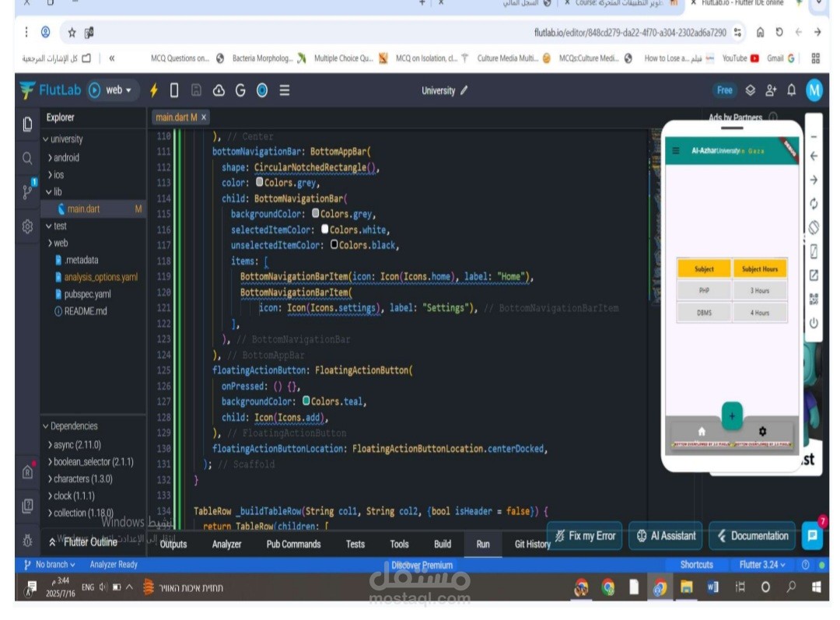Click the G icon in top toolbar
840x620 pixels.
tap(240, 90)
